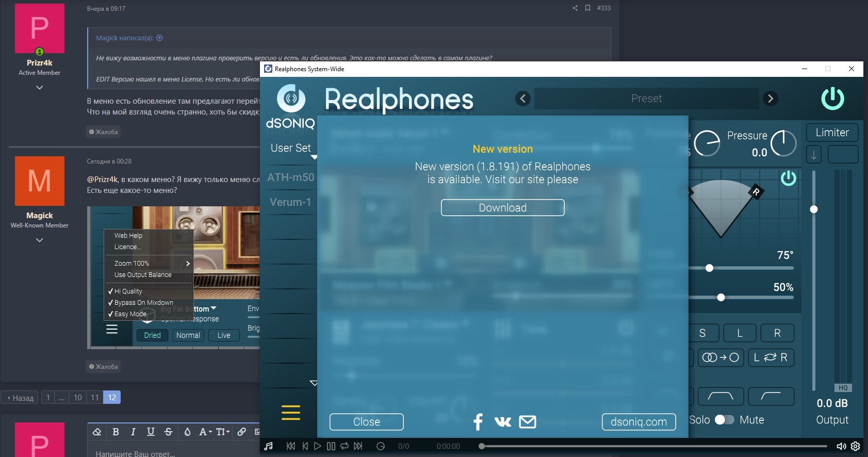868x457 pixels.
Task: Flip the Solo/Mute switch
Action: click(x=725, y=420)
